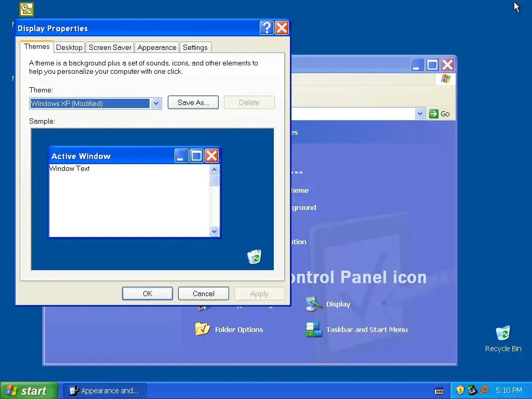Click the green Go arrow button
Viewport: 532px width, 399px height.
pos(434,114)
